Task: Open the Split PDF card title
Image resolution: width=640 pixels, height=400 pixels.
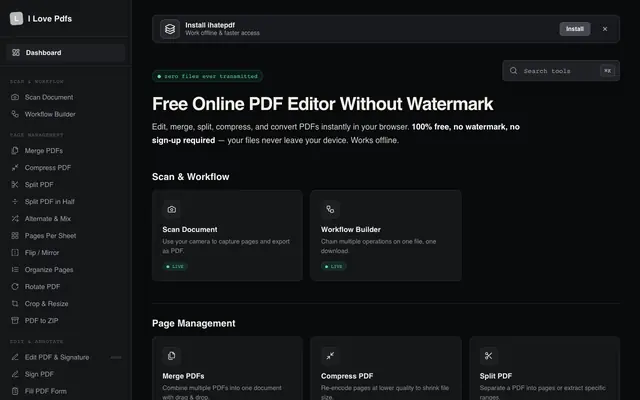Action: (x=496, y=376)
